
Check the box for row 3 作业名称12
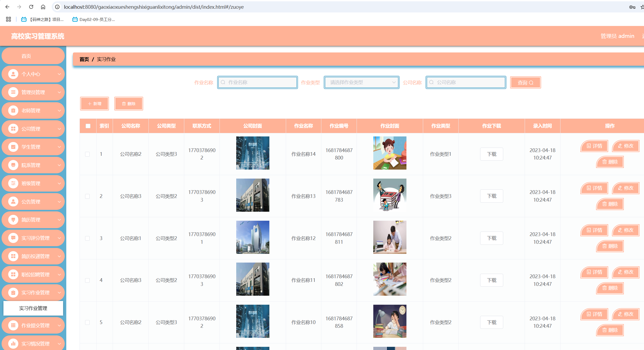(x=87, y=238)
